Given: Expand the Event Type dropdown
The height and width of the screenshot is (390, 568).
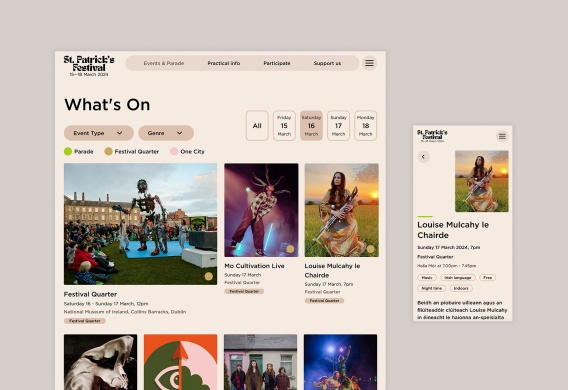Looking at the screenshot, I should (x=99, y=133).
